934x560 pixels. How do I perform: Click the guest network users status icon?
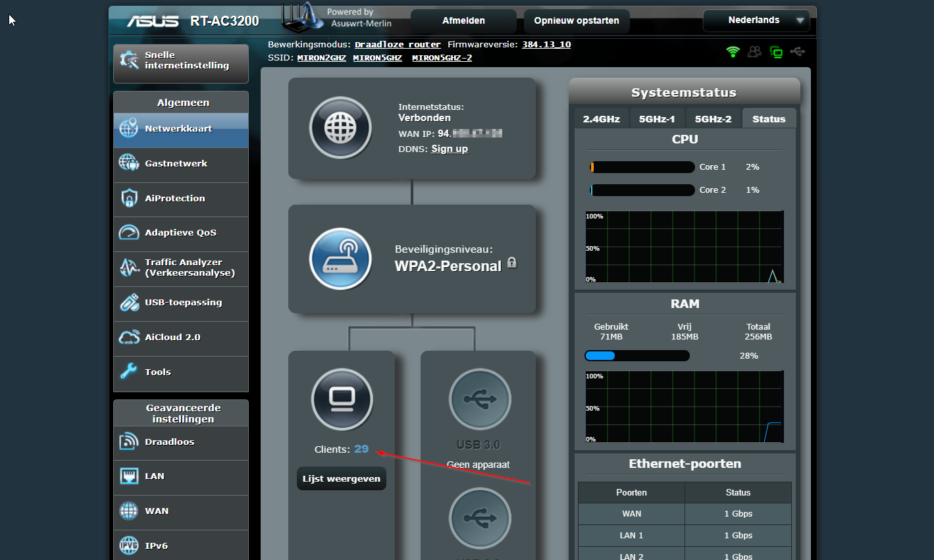pos(754,52)
